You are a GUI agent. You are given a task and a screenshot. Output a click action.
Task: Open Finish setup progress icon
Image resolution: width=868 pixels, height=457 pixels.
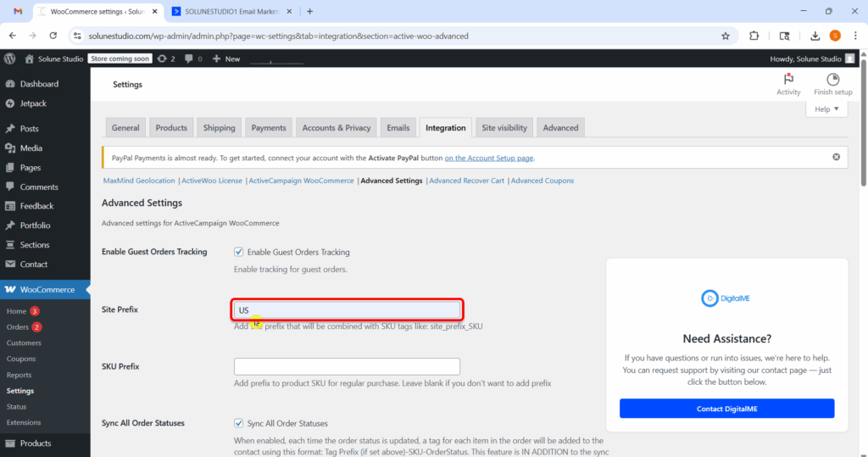click(x=832, y=84)
